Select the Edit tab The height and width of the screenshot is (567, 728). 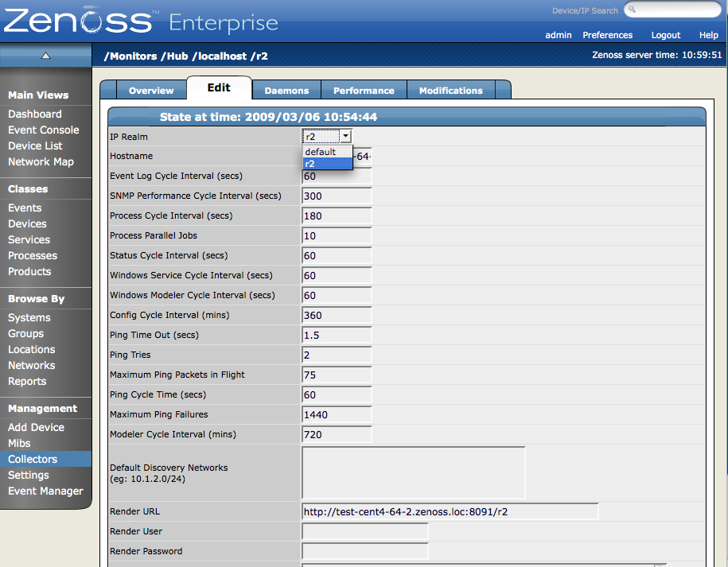[x=219, y=87]
